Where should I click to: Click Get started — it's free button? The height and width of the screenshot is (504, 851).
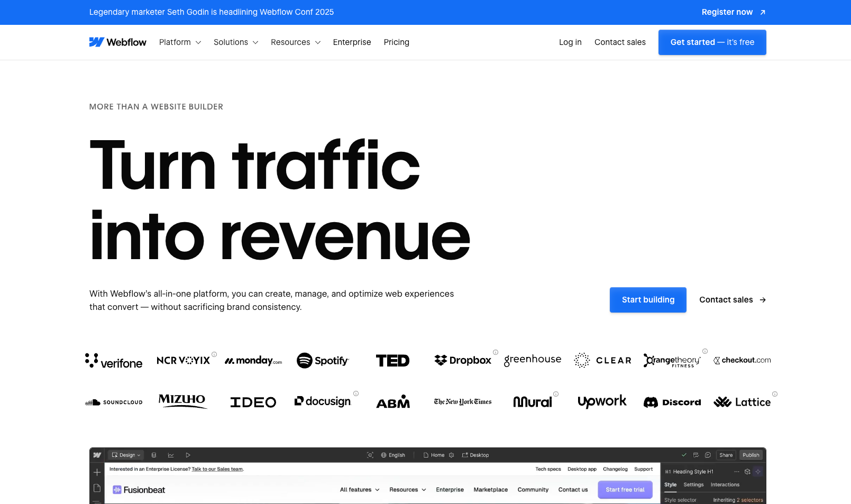pos(712,42)
